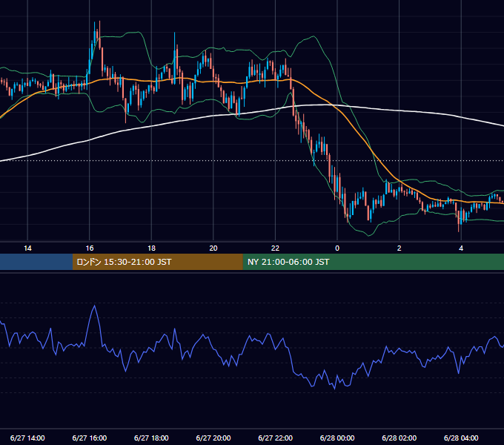The image size is (504, 445).
Task: Click the unlabeled blue session bar
Action: [x=36, y=262]
